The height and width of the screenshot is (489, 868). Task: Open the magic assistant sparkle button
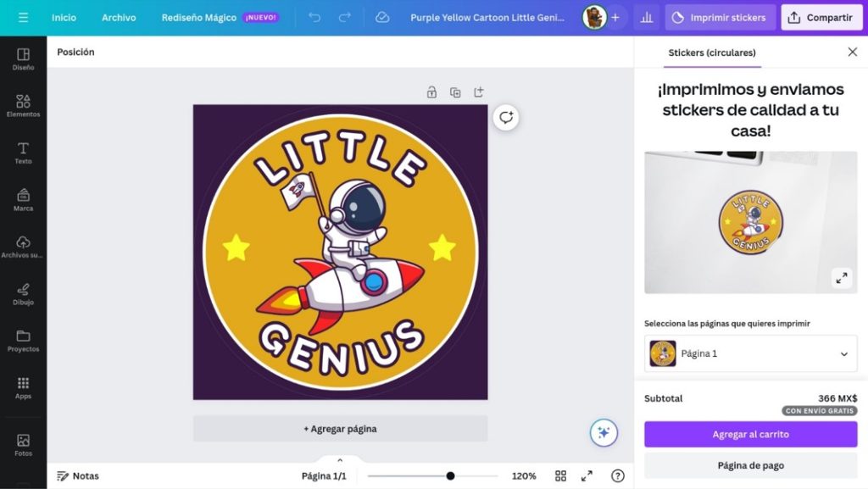[604, 432]
